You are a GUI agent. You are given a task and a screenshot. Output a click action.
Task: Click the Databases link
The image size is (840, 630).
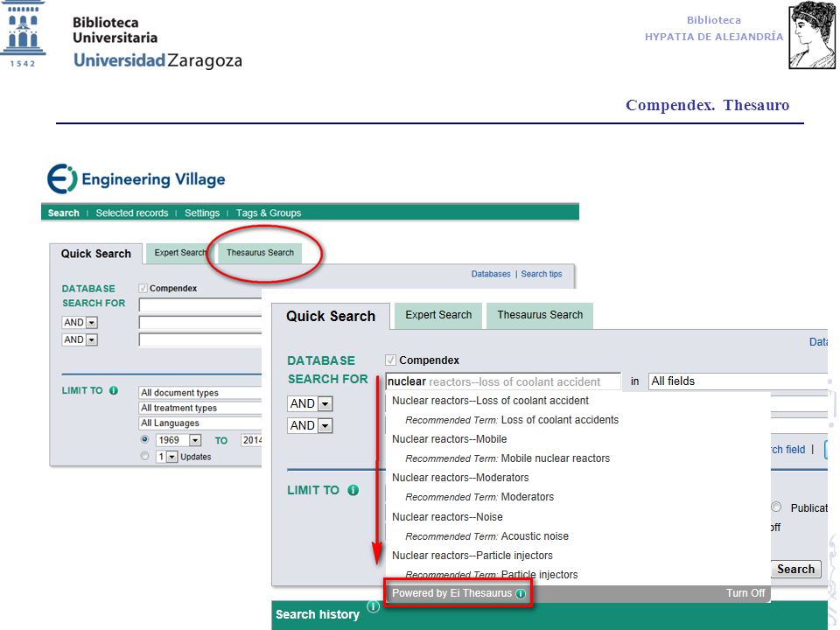click(491, 274)
